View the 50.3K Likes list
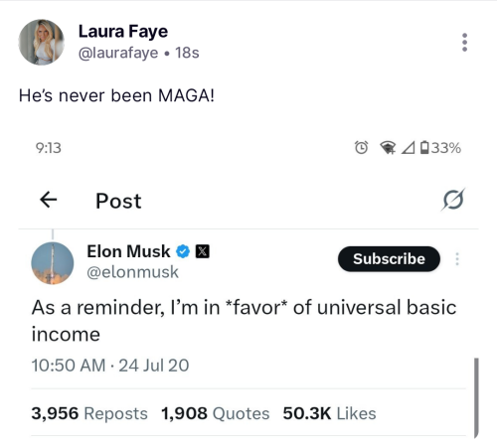Screen dimensions: 497x448 tap(329, 413)
